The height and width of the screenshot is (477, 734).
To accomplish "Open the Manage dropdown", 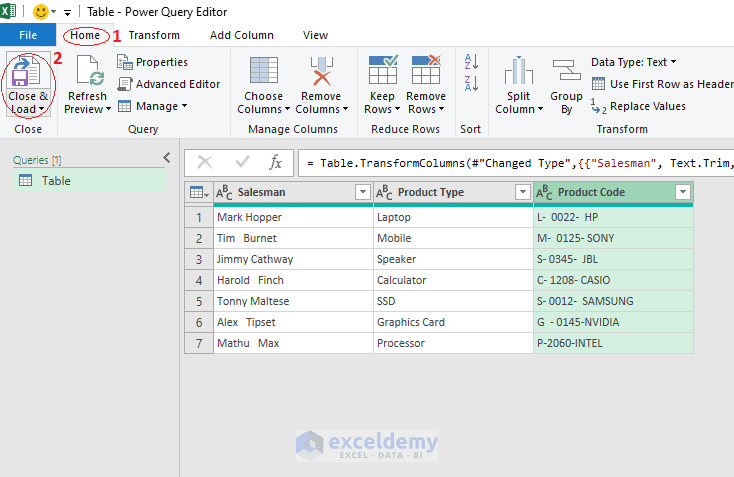I will (153, 106).
